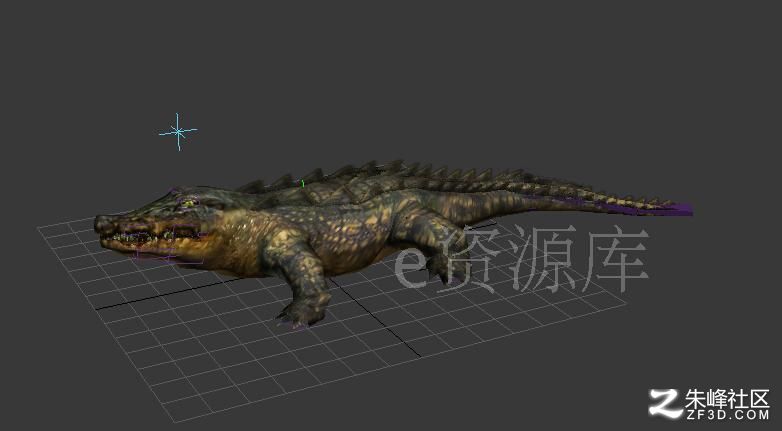Viewport: 782px width, 431px height.
Task: Click the crocodile's front foot claws
Action: tap(299, 318)
